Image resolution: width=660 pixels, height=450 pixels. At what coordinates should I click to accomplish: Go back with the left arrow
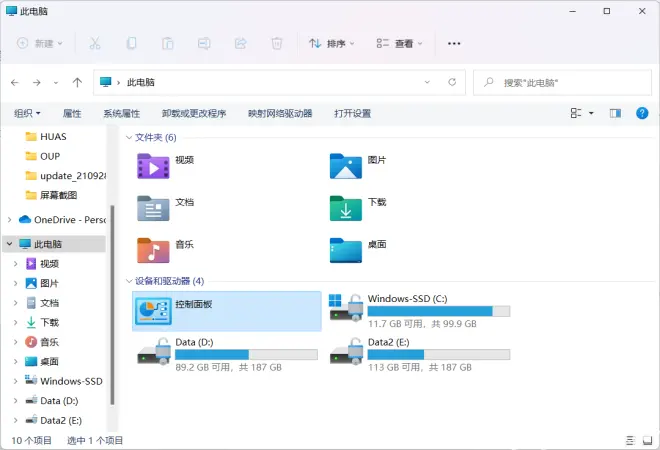click(15, 83)
